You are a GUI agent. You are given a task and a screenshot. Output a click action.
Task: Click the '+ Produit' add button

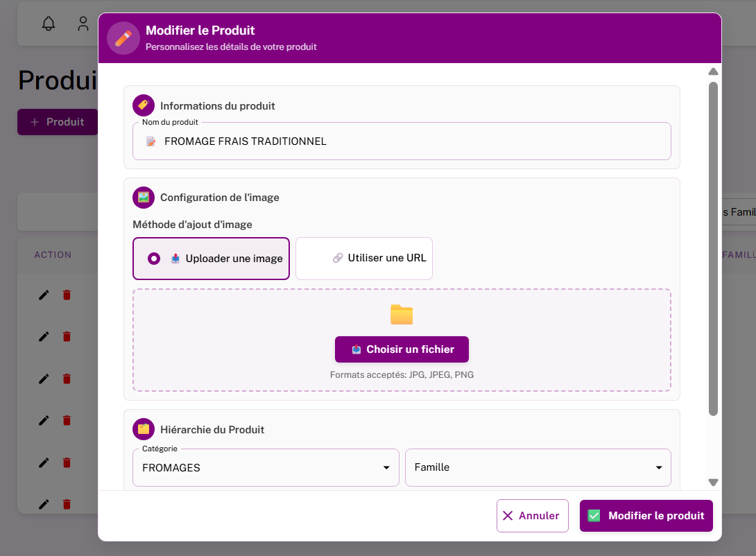coord(58,122)
